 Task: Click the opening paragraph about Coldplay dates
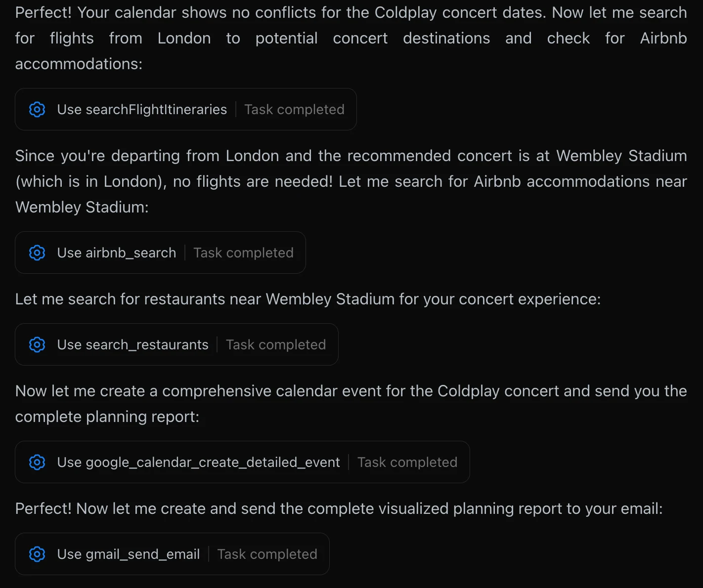(x=351, y=38)
